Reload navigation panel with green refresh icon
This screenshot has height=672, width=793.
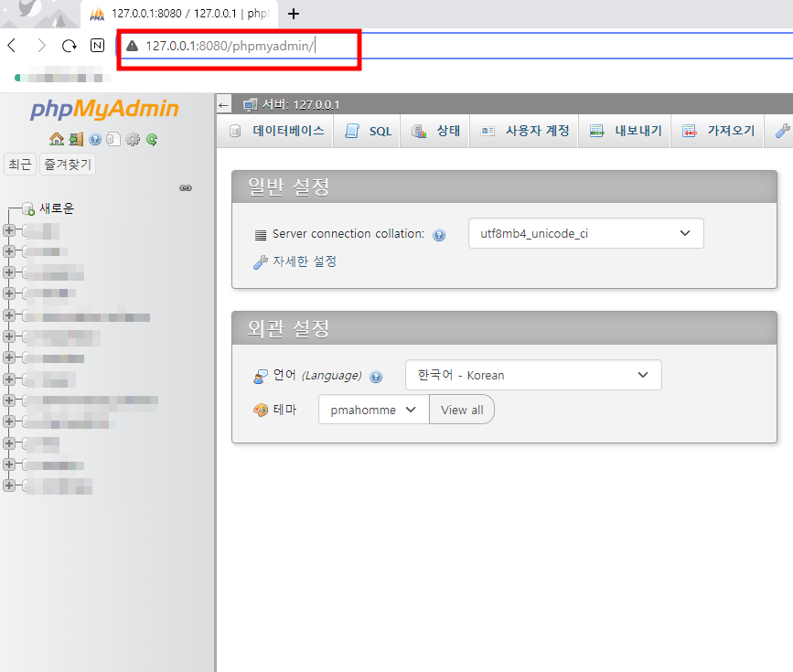(152, 139)
